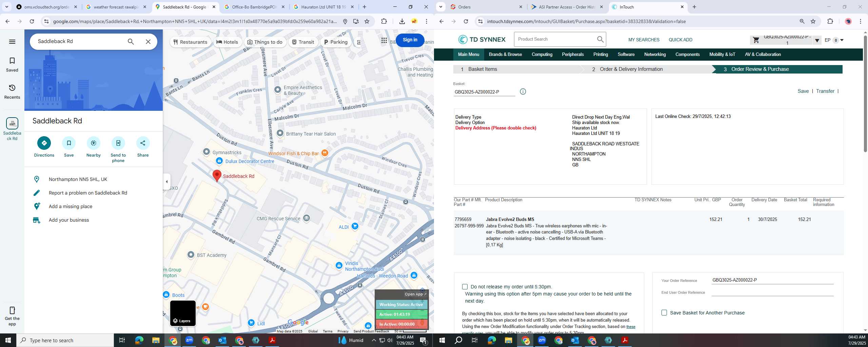Open the zoom magnifier in InTouch address bar

tap(802, 21)
